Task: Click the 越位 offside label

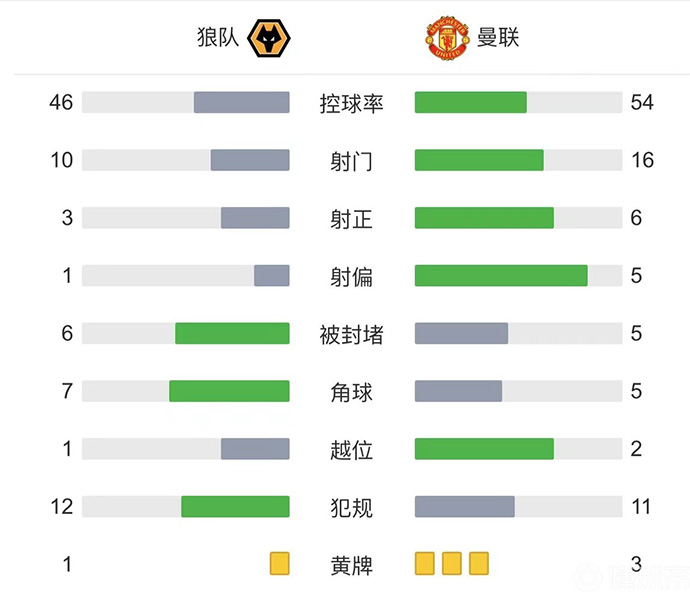Action: 351,450
